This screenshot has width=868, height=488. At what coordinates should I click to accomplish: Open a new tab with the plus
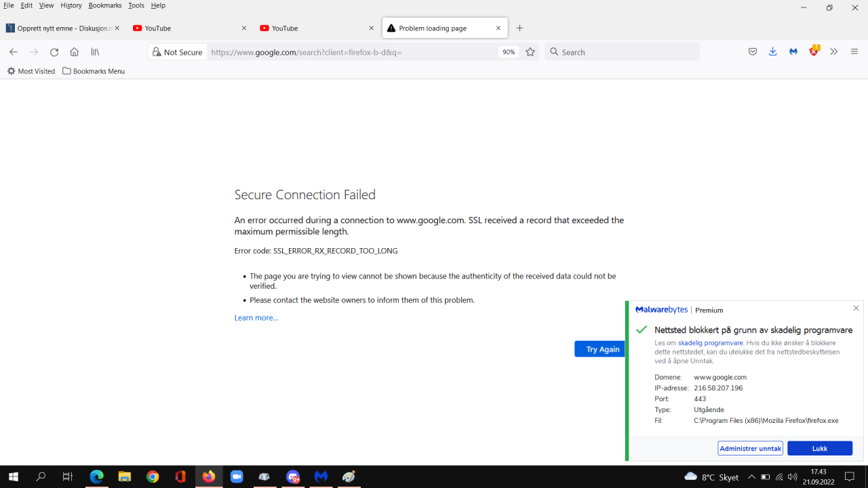tap(519, 28)
